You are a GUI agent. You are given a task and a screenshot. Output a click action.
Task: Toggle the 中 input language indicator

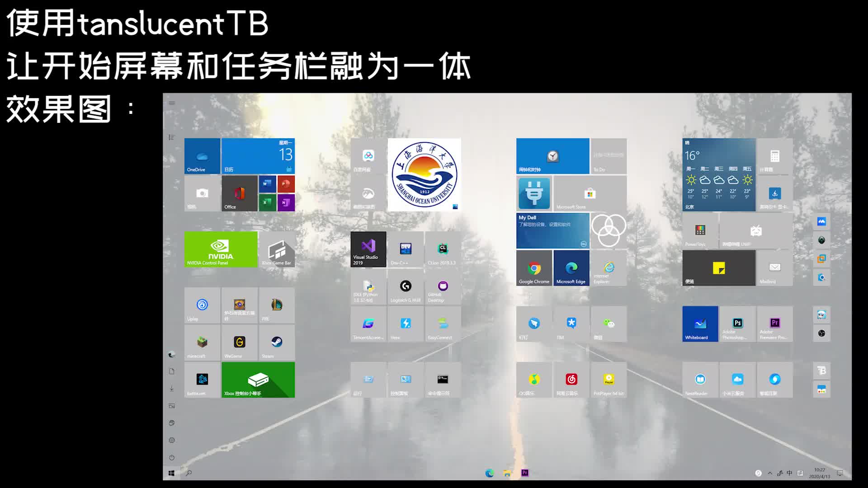789,473
